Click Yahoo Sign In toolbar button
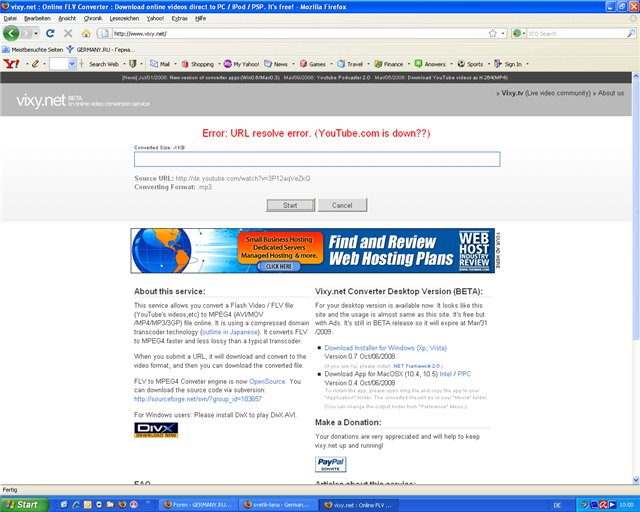This screenshot has width=640, height=512. pyautogui.click(x=508, y=64)
